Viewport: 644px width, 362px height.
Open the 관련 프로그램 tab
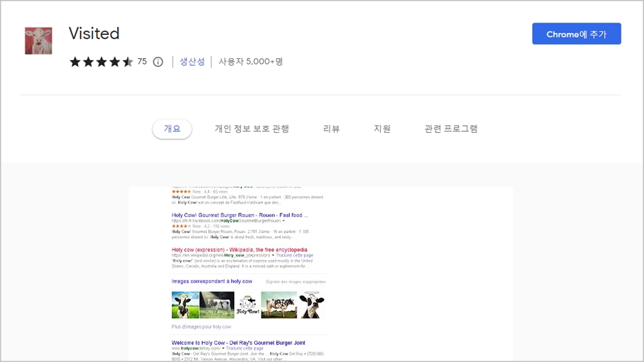(451, 129)
